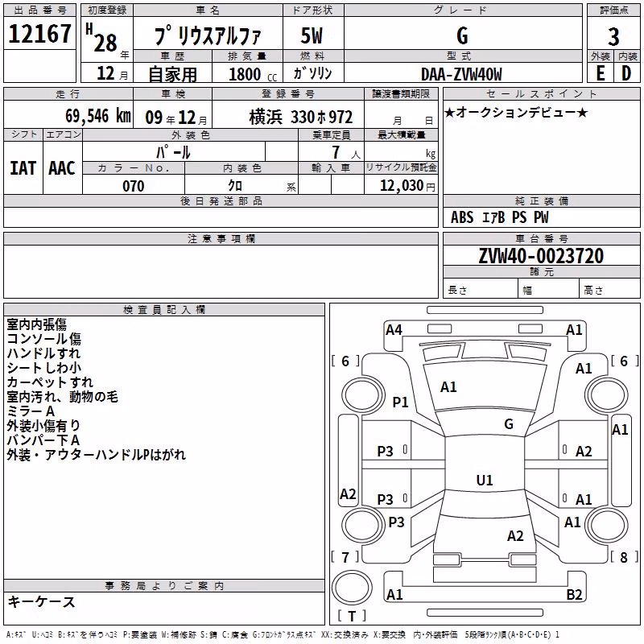This screenshot has width=644, height=644.
Task: Click the 譲渡書類期限 header
Action: pos(401,93)
